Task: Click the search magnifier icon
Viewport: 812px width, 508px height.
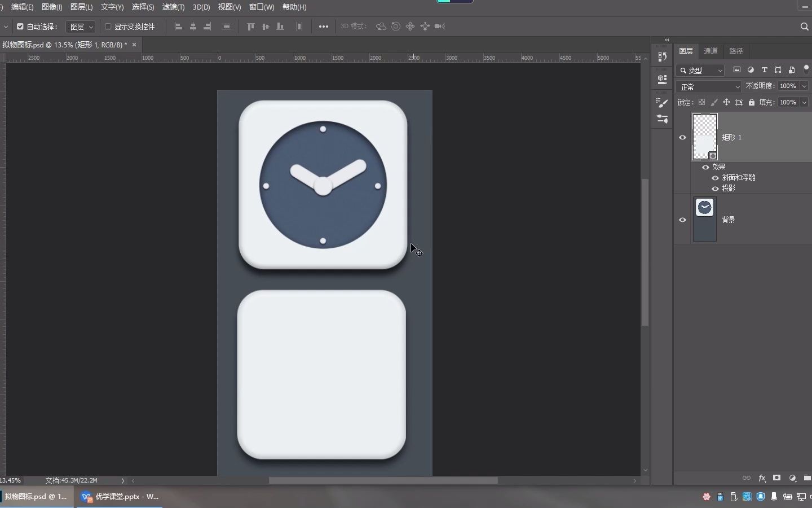Action: 805,27
